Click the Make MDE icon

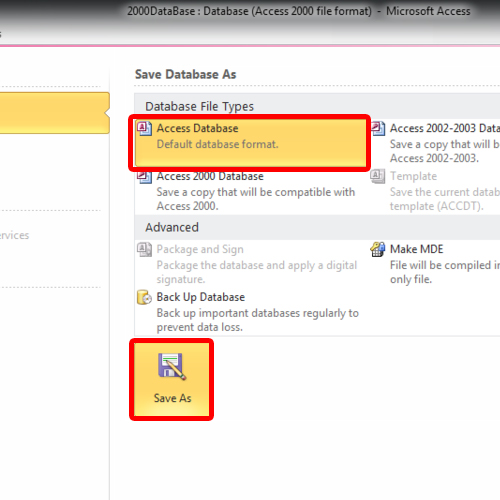378,249
